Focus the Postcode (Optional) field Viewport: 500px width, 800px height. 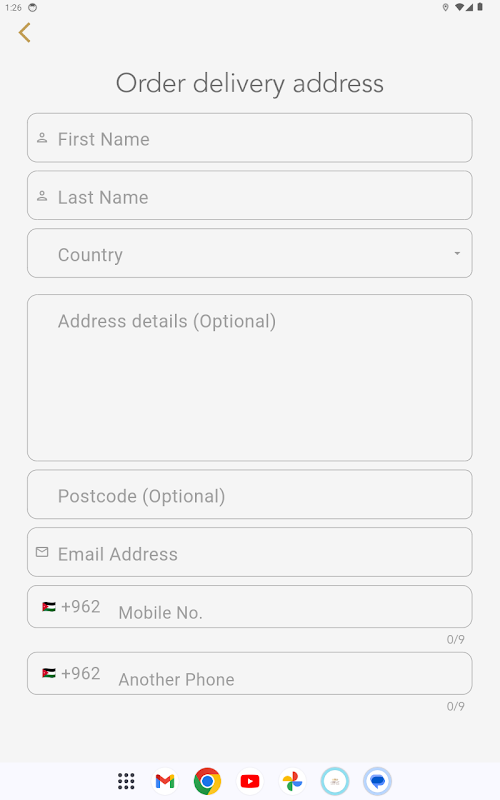(249, 494)
